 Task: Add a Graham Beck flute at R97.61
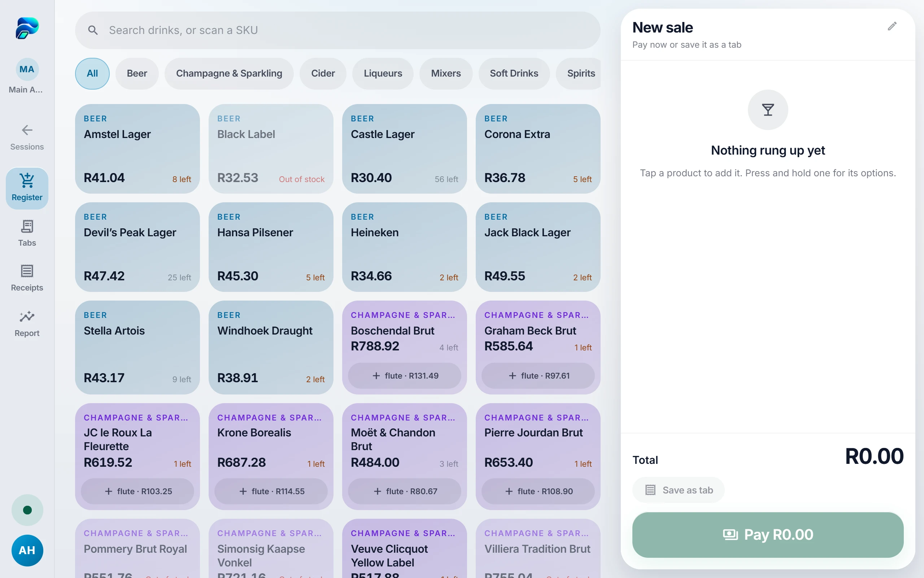[x=538, y=376]
